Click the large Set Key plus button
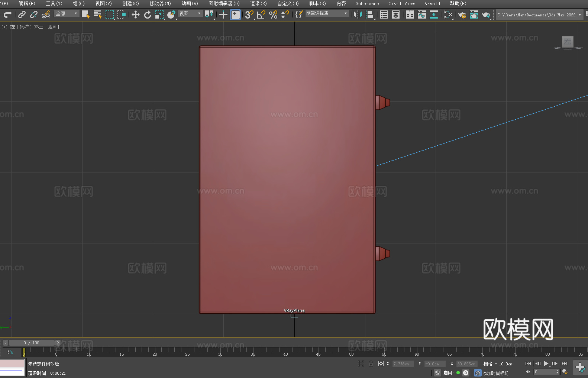The width and height of the screenshot is (588, 378). [580, 368]
